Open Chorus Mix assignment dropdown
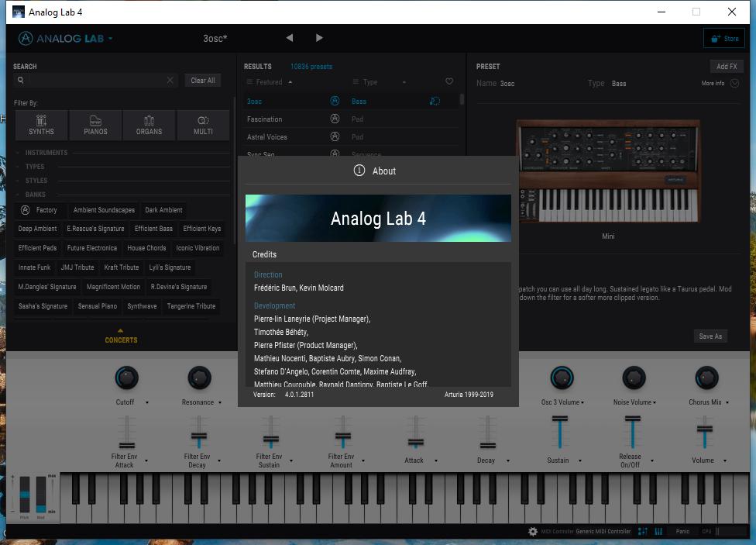The image size is (756, 545). coord(727,402)
